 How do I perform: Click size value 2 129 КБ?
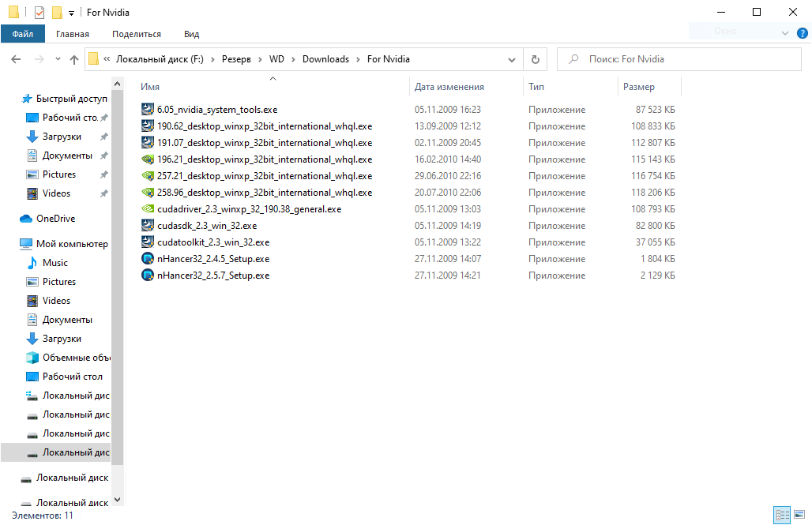(658, 275)
